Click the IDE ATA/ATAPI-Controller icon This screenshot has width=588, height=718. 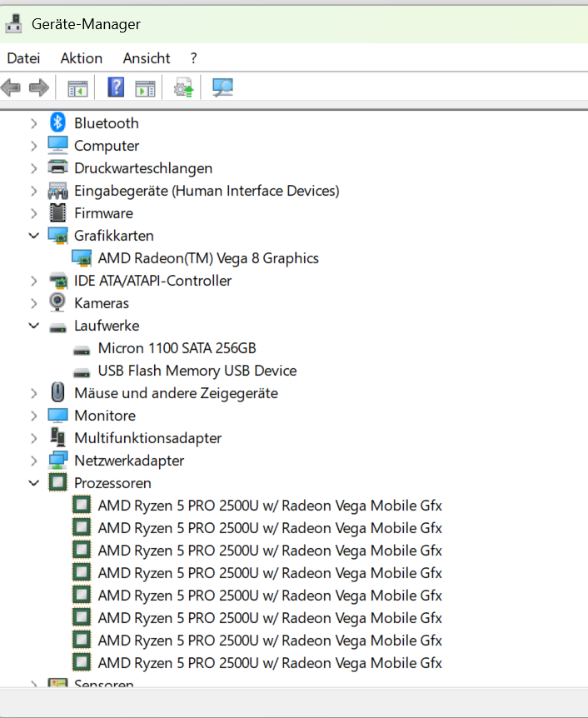[58, 280]
